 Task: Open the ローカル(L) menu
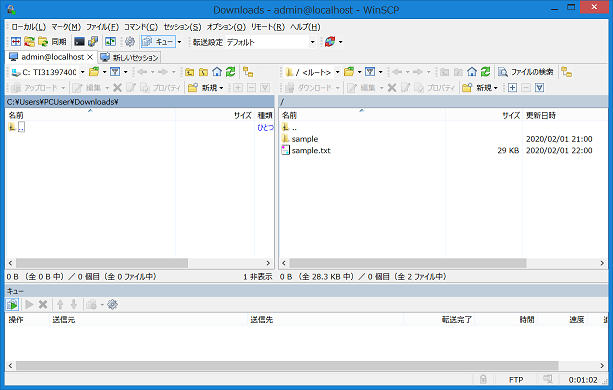pos(28,27)
